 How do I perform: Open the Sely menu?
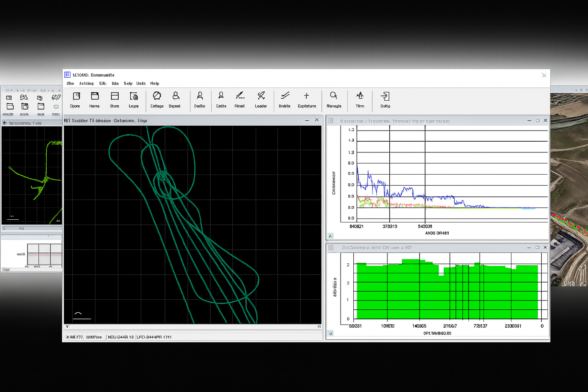(128, 83)
